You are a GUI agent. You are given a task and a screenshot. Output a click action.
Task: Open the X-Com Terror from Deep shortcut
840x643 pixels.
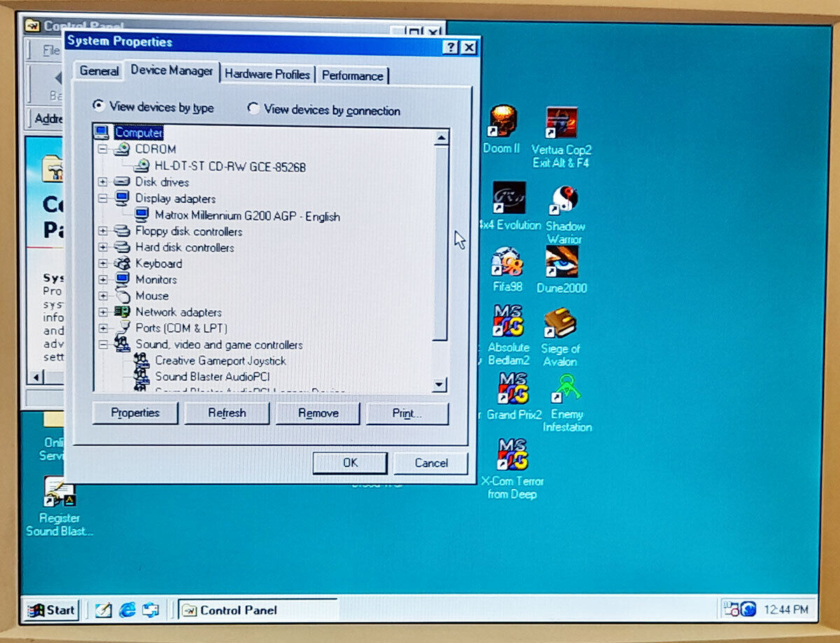tap(512, 455)
